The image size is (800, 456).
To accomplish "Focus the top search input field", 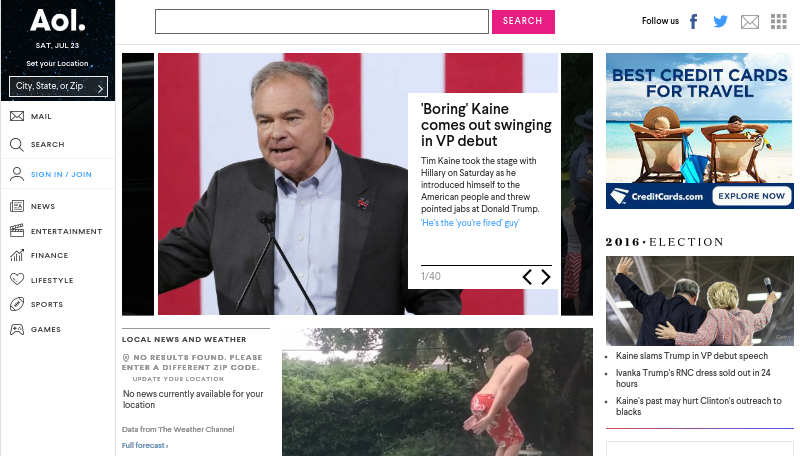I will 322,21.
